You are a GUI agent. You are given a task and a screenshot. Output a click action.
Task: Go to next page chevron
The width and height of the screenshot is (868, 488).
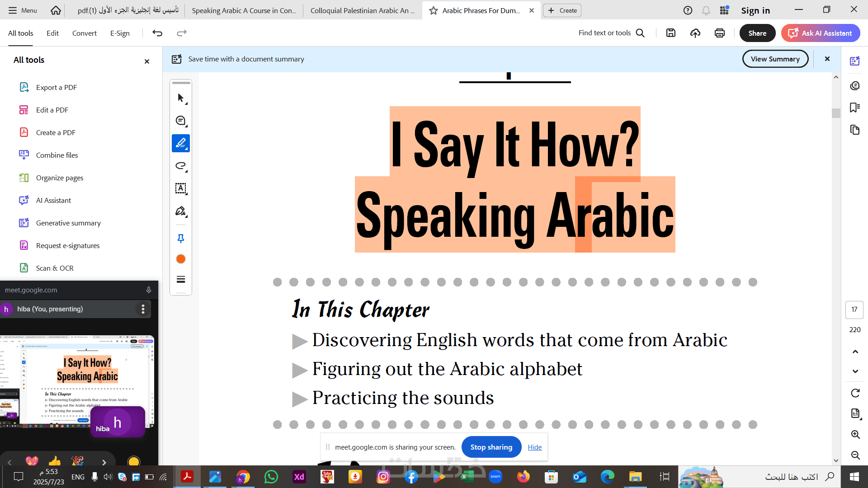855,371
